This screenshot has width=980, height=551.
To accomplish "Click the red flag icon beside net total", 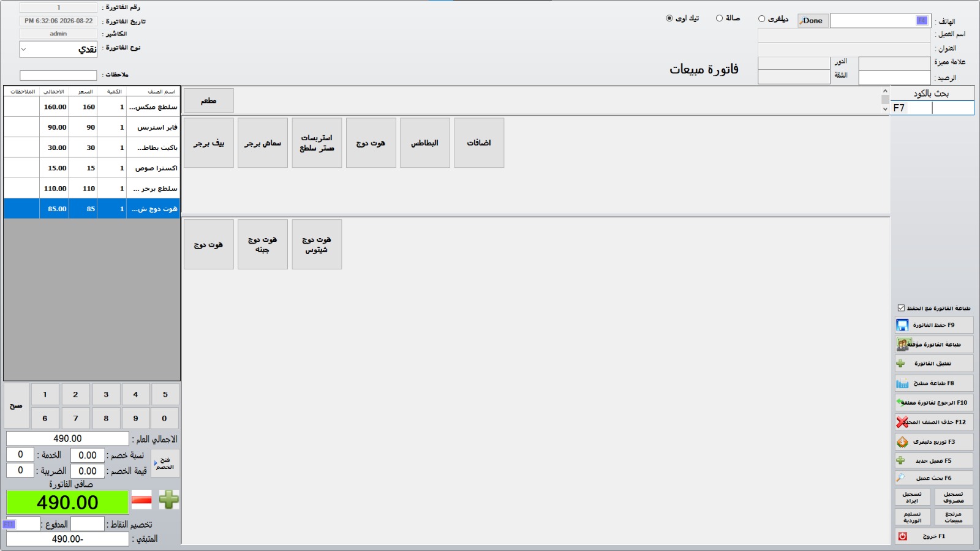I will coord(141,500).
